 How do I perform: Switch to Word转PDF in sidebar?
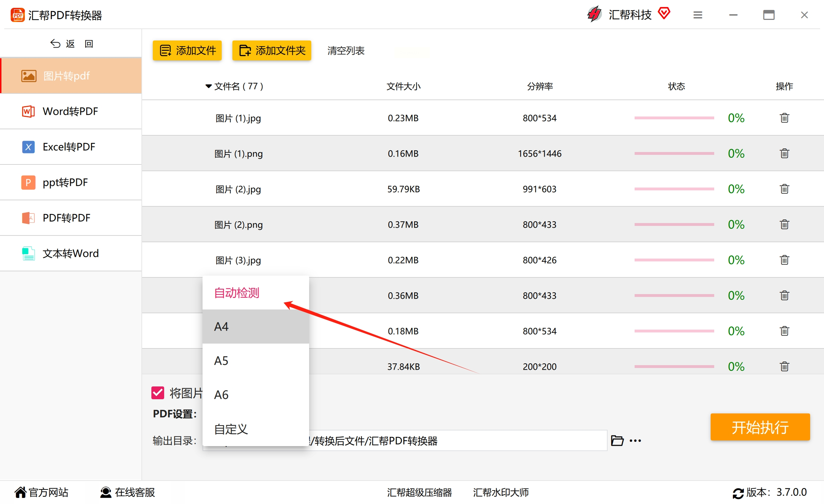tap(70, 111)
